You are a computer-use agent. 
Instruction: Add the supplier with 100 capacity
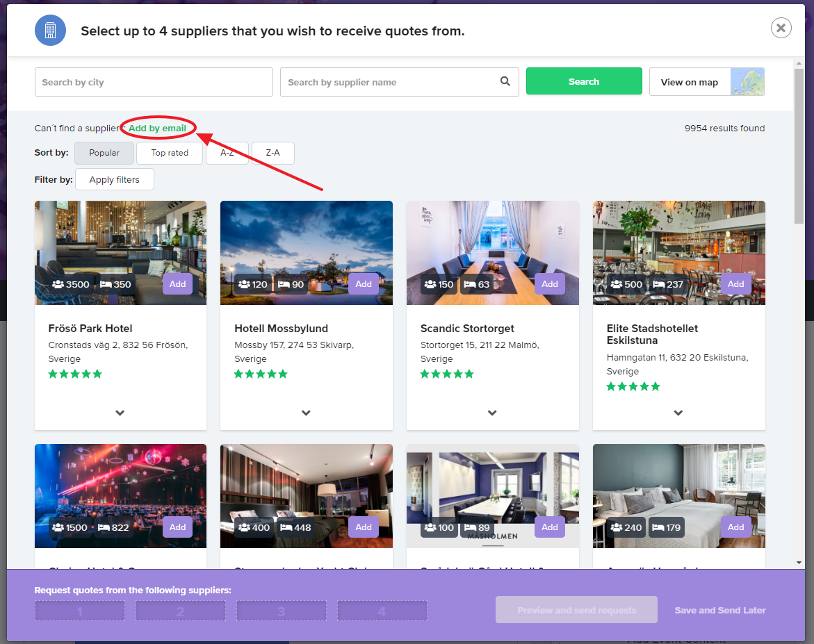pos(550,527)
